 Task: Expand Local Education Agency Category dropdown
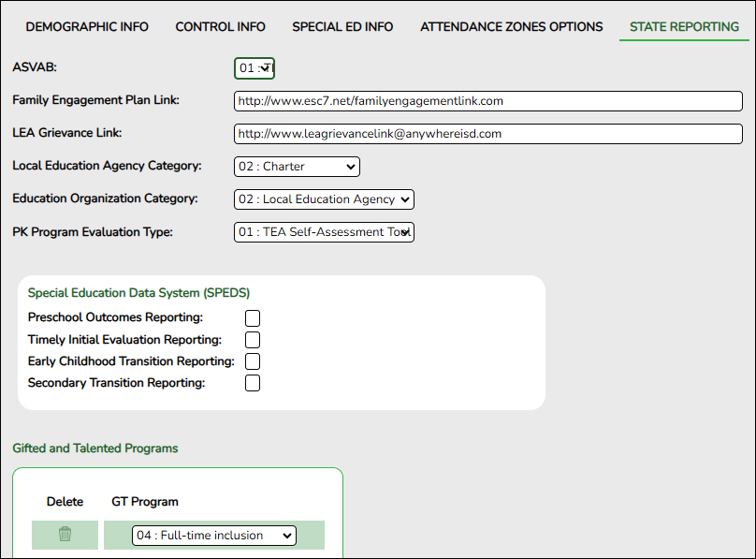pyautogui.click(x=297, y=167)
